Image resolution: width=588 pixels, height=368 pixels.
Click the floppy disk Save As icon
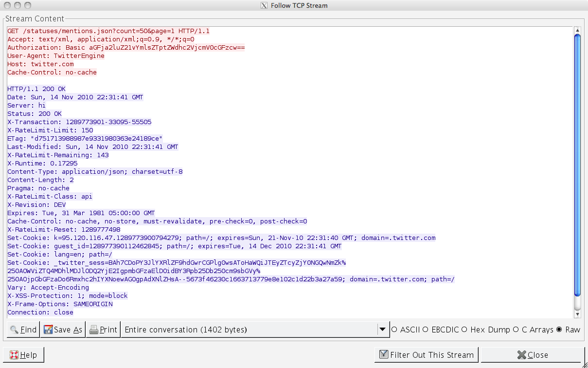point(48,330)
